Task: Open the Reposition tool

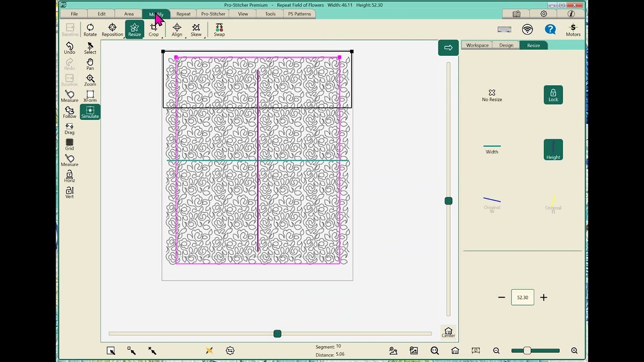Action: tap(112, 30)
